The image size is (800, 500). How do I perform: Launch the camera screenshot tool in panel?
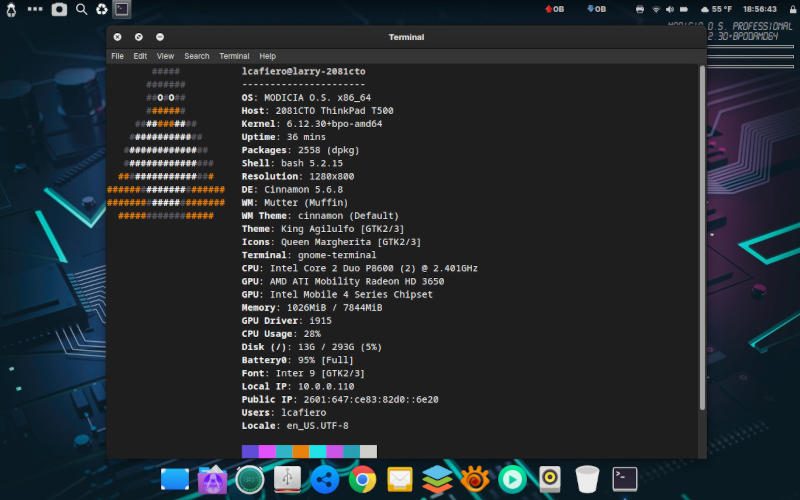coord(59,9)
